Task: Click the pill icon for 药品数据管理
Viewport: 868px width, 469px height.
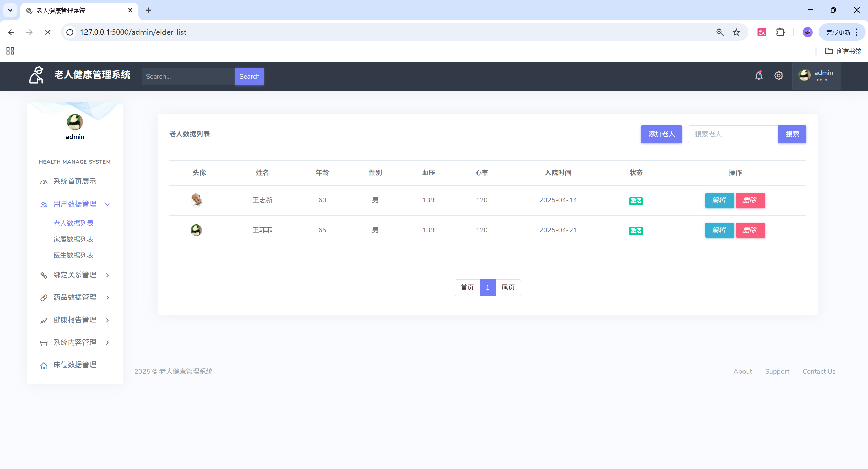Action: 44,298
